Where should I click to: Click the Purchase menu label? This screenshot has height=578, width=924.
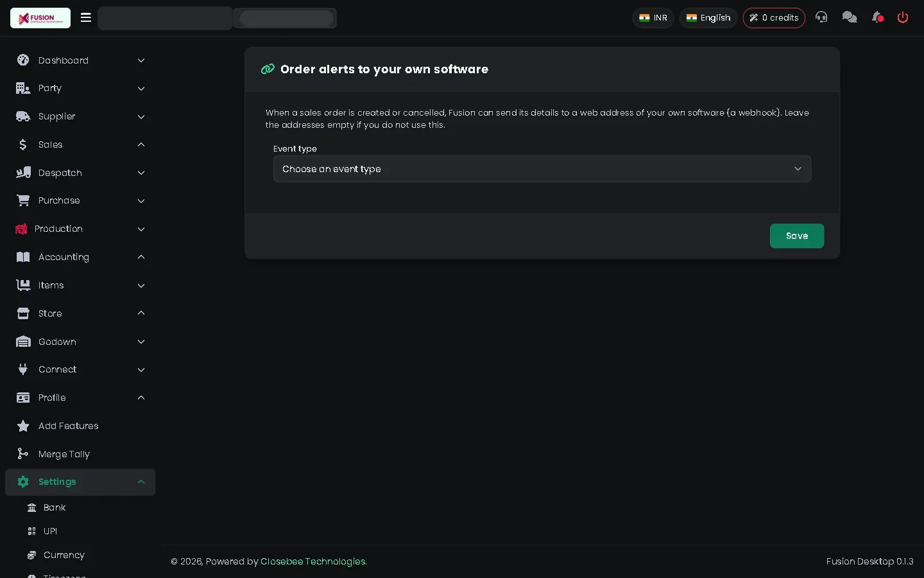59,200
